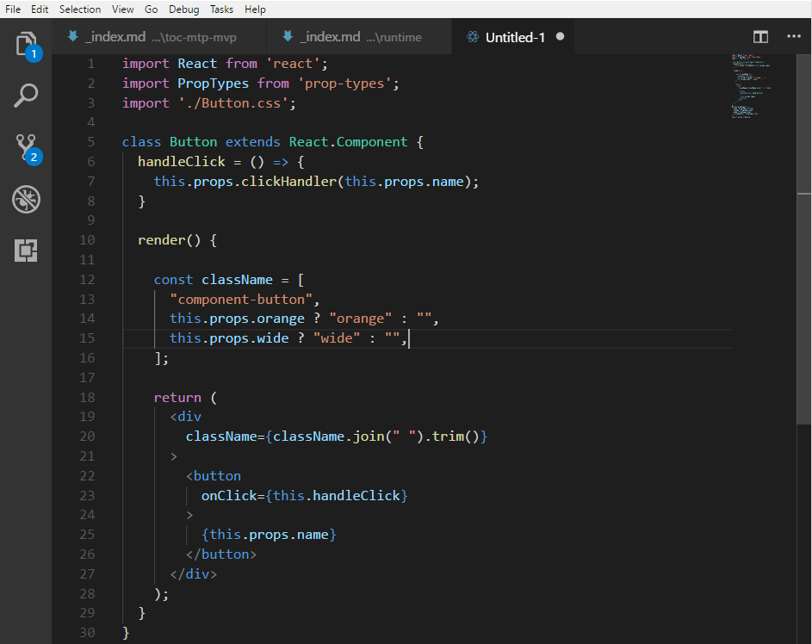Image resolution: width=812 pixels, height=644 pixels.
Task: Open the File menu
Action: (14, 9)
